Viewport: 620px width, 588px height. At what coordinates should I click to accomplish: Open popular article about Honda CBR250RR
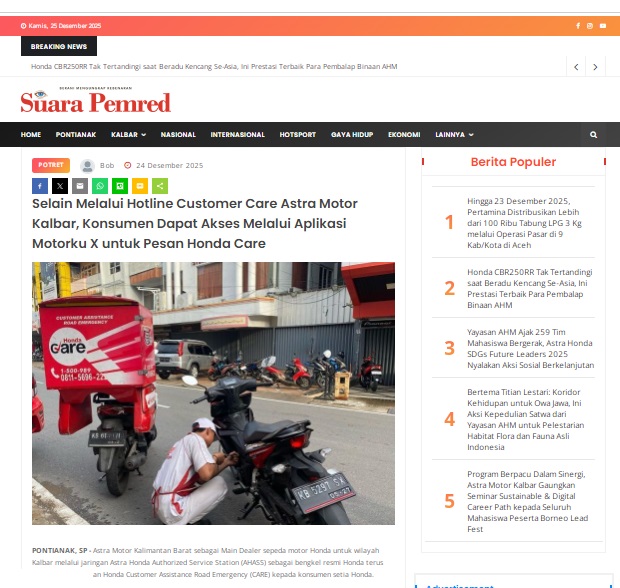pyautogui.click(x=530, y=288)
